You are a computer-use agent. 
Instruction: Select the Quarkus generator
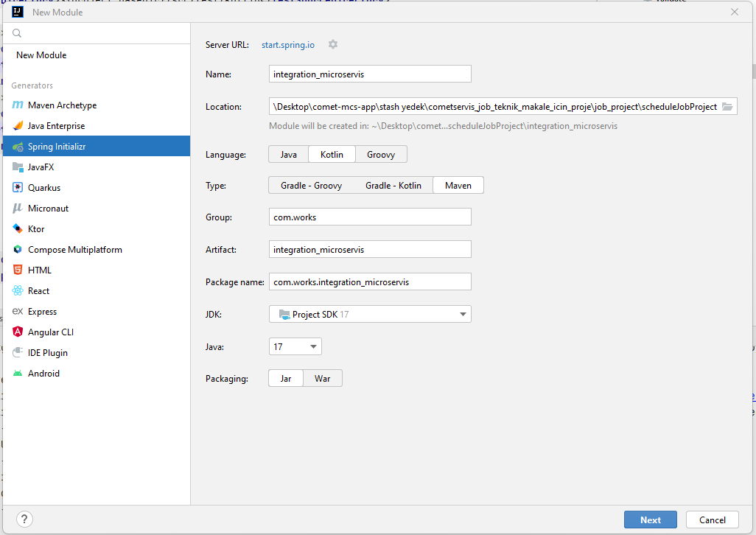41,187
